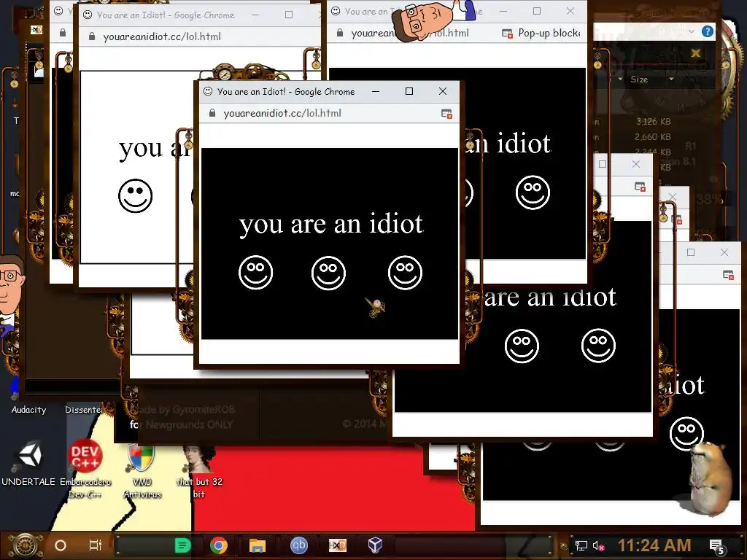Select the Audacity desktop icon label
This screenshot has height=560, width=747.
pos(28,410)
